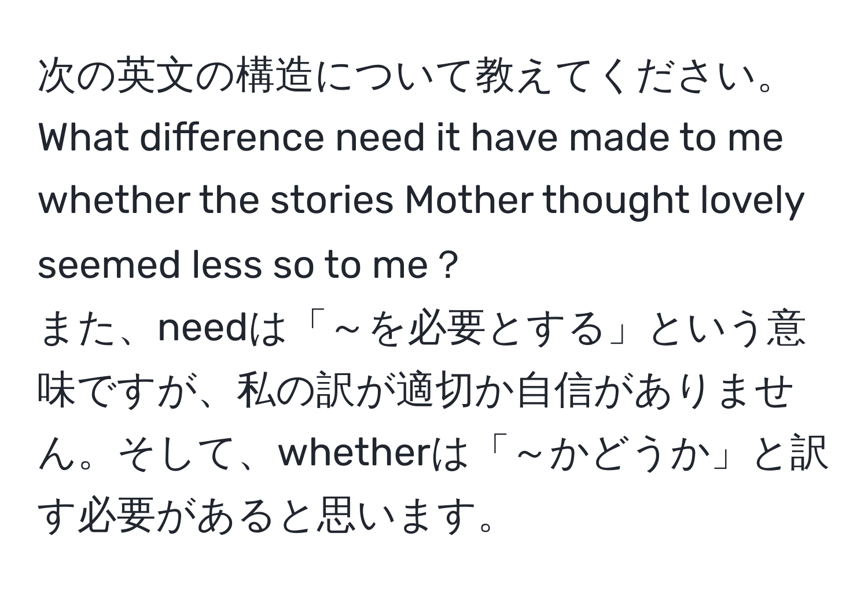
Task: Click the word "stories"
Action: tap(338, 202)
